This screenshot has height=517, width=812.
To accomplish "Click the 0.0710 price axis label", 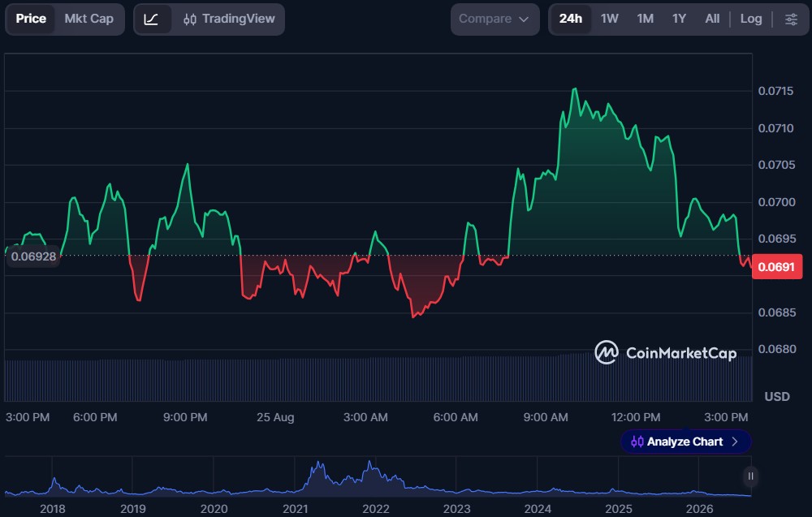I will point(775,128).
